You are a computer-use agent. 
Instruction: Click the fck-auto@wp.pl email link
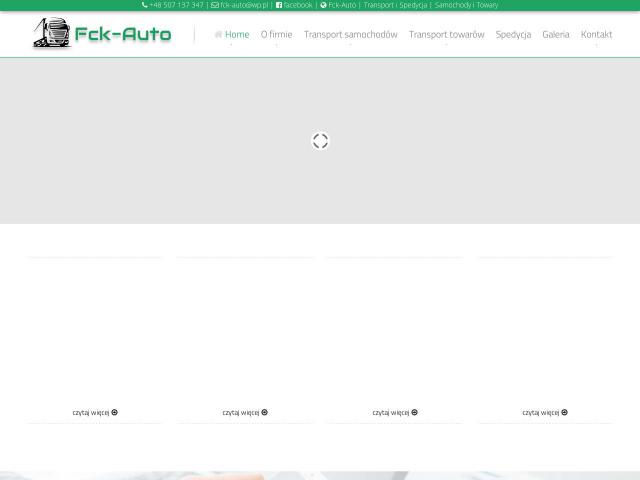click(x=244, y=5)
